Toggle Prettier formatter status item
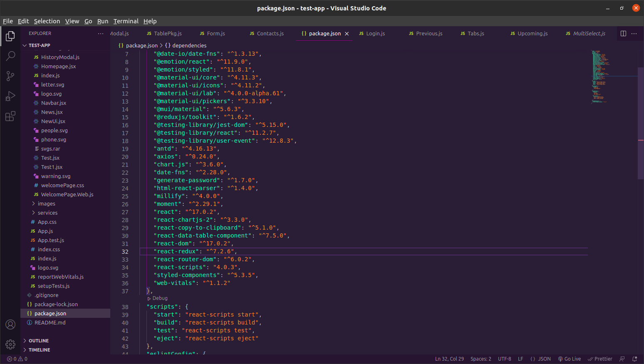 [x=600, y=359]
